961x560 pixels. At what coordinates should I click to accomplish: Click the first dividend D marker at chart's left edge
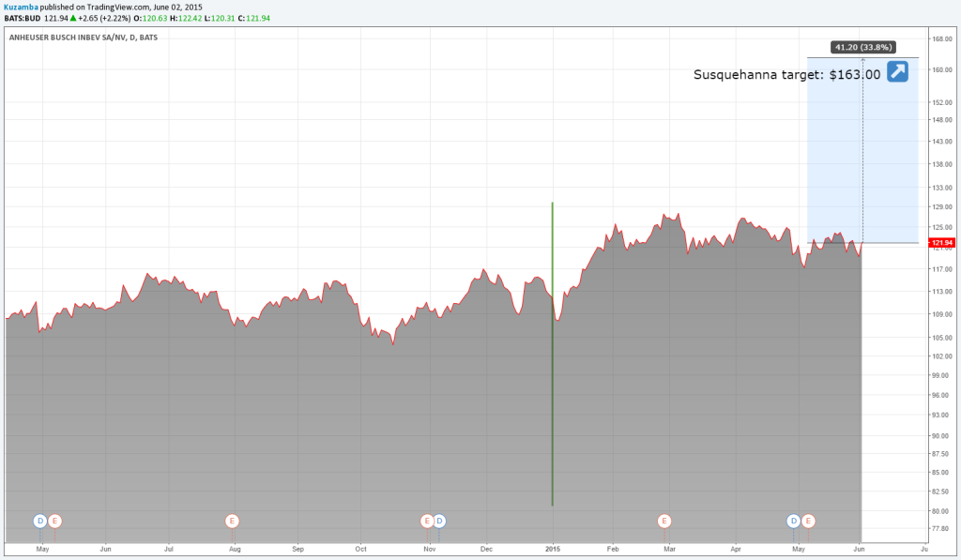(39, 521)
